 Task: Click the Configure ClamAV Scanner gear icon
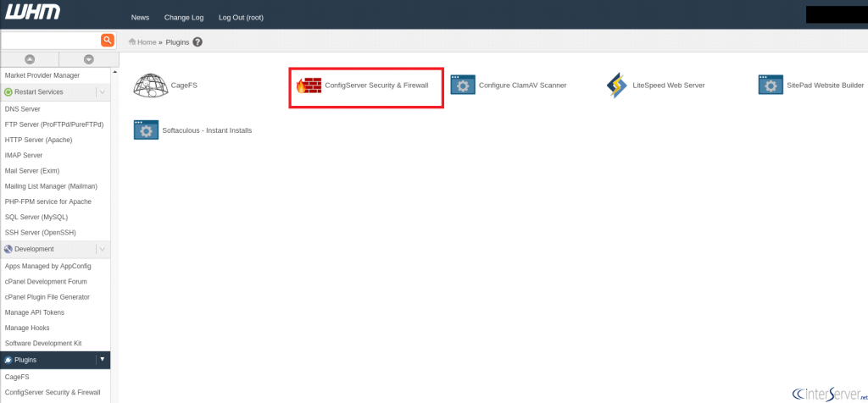pyautogui.click(x=463, y=86)
